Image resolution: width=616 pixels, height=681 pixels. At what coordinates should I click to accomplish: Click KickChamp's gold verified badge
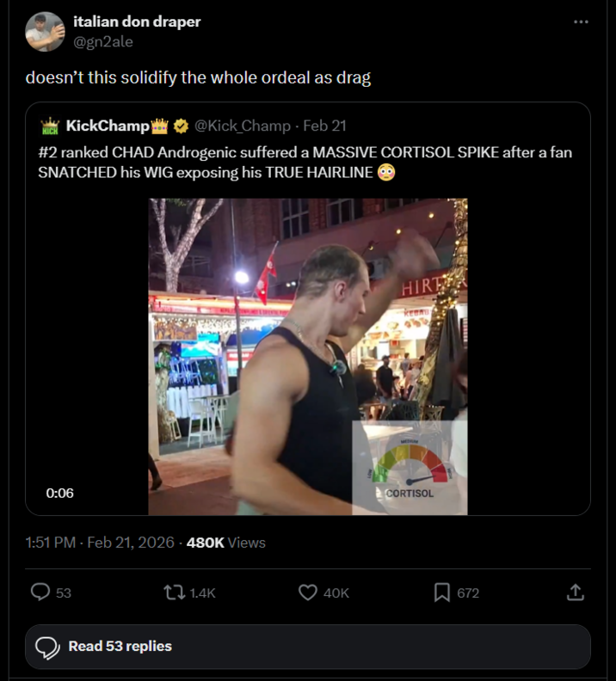[x=181, y=126]
